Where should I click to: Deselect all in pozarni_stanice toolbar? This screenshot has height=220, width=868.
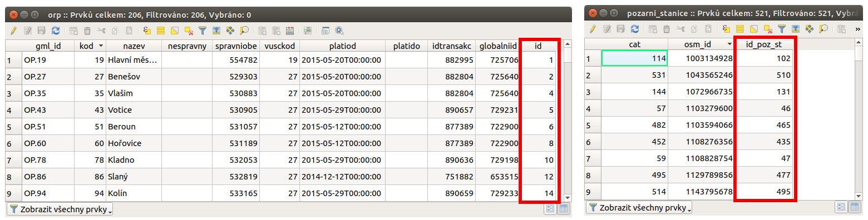(x=768, y=29)
